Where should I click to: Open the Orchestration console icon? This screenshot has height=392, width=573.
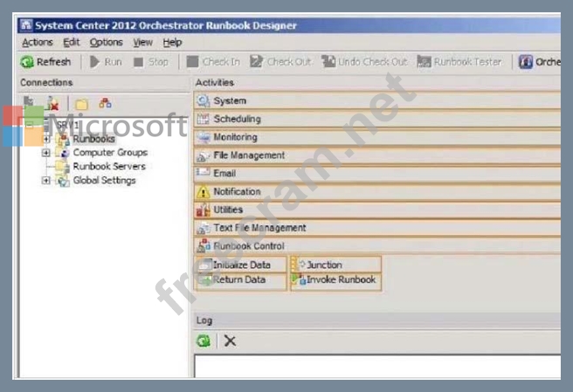click(526, 62)
